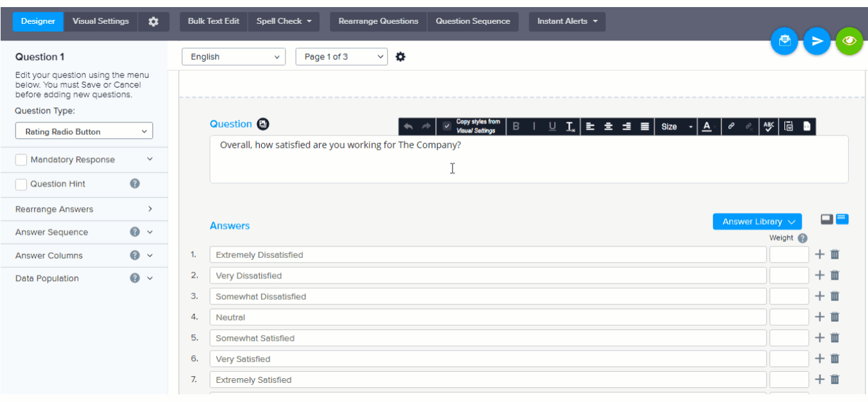Viewport: 868px width, 402px height.
Task: Tick the Question Hint checkbox
Action: click(x=21, y=184)
